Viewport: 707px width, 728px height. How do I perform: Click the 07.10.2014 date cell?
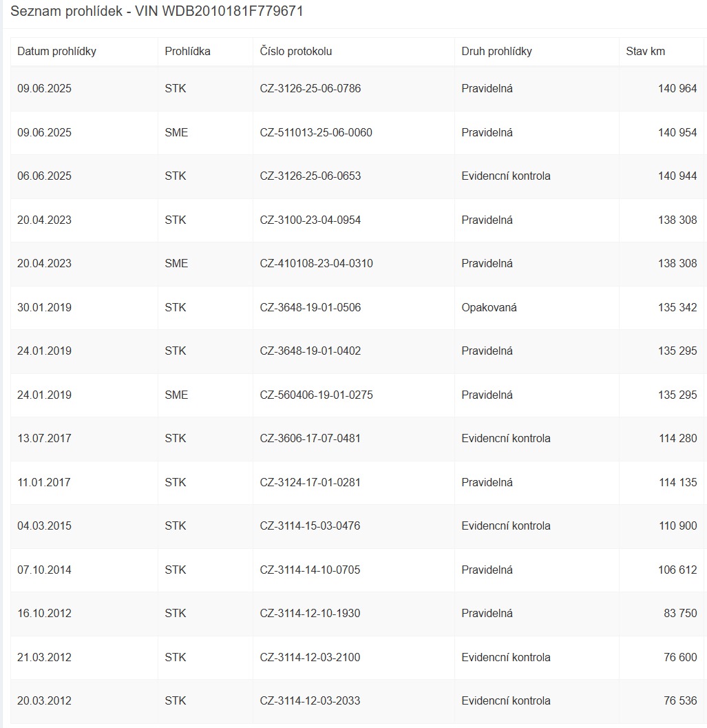pos(44,570)
